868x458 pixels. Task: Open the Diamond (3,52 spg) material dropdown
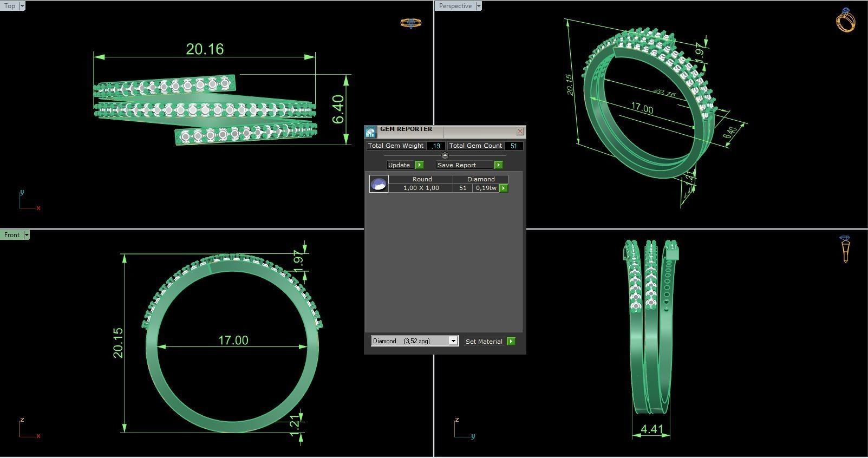coord(415,341)
